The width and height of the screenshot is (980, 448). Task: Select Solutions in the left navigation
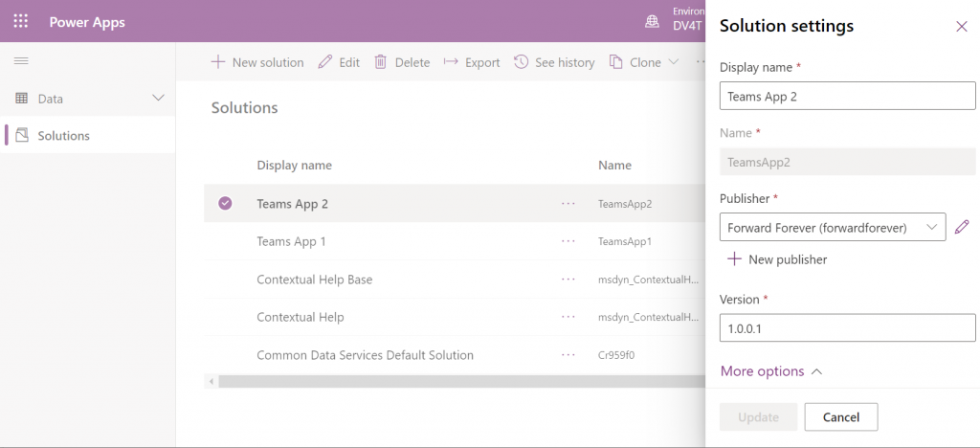tap(87, 135)
